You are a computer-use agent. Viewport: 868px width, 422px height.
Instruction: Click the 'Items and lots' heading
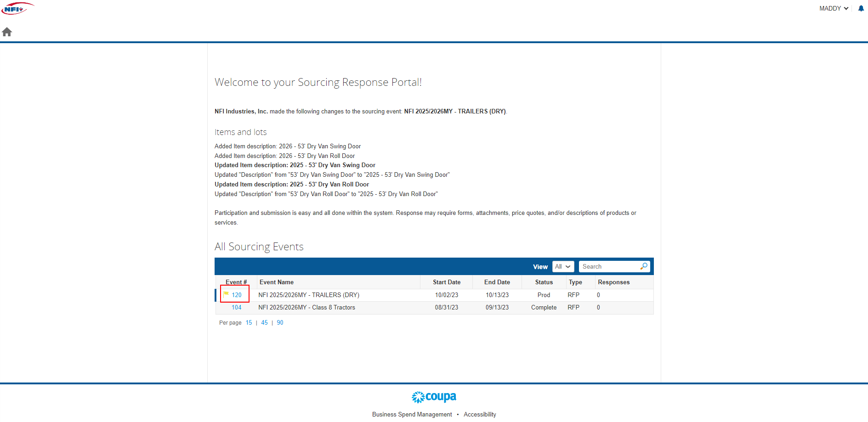241,132
